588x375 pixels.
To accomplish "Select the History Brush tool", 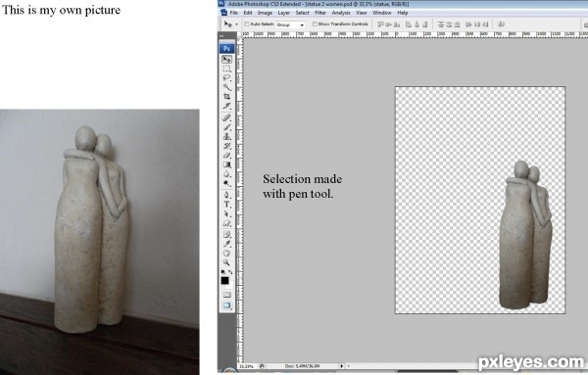I will (227, 146).
